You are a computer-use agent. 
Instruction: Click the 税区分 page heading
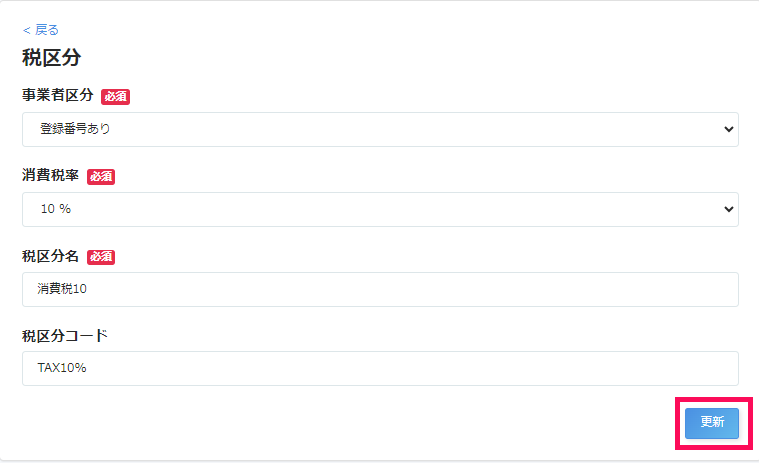51,58
